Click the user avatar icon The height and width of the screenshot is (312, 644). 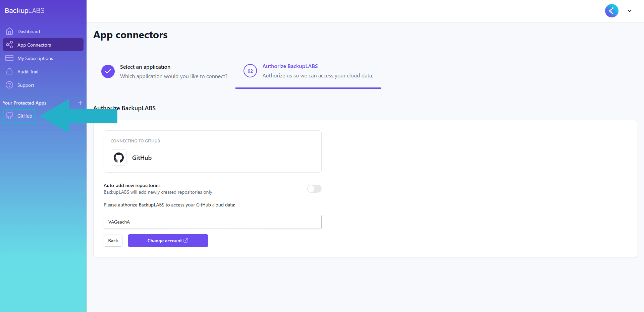pos(611,11)
